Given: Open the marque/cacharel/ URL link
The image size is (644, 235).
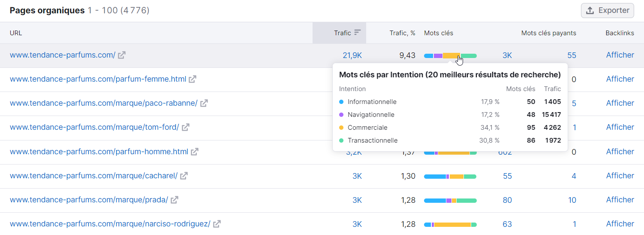Looking at the screenshot, I should [94, 176].
